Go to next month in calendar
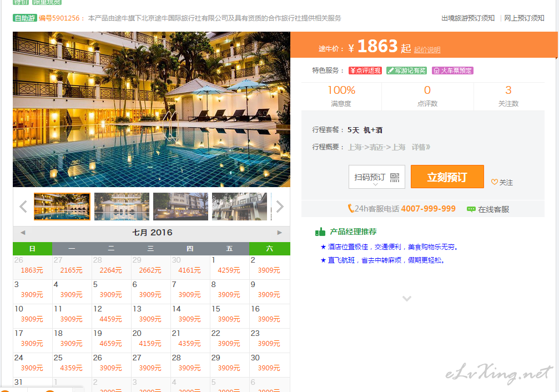 pyautogui.click(x=280, y=233)
